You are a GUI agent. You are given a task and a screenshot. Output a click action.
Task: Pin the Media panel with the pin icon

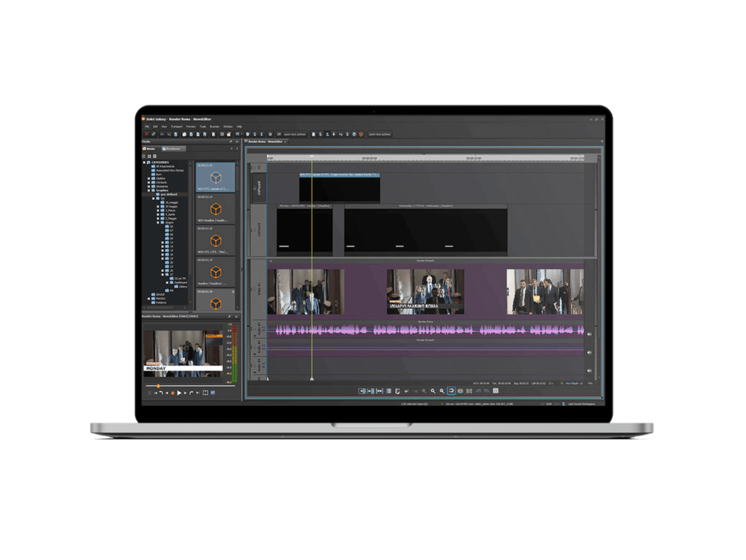[x=230, y=141]
